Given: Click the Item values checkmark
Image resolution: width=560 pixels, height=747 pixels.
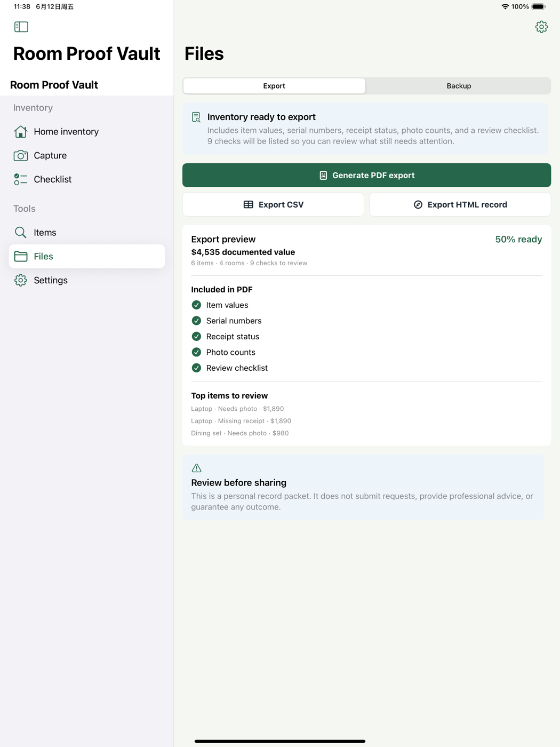Looking at the screenshot, I should 196,305.
